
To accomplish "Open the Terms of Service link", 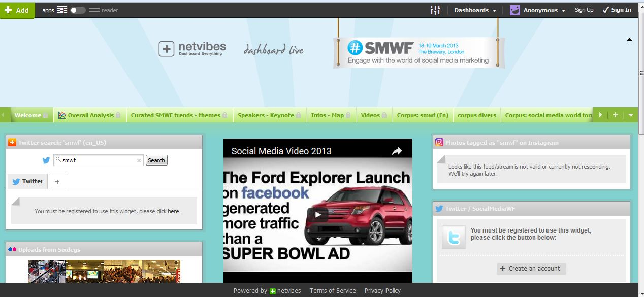I will click(x=333, y=291).
